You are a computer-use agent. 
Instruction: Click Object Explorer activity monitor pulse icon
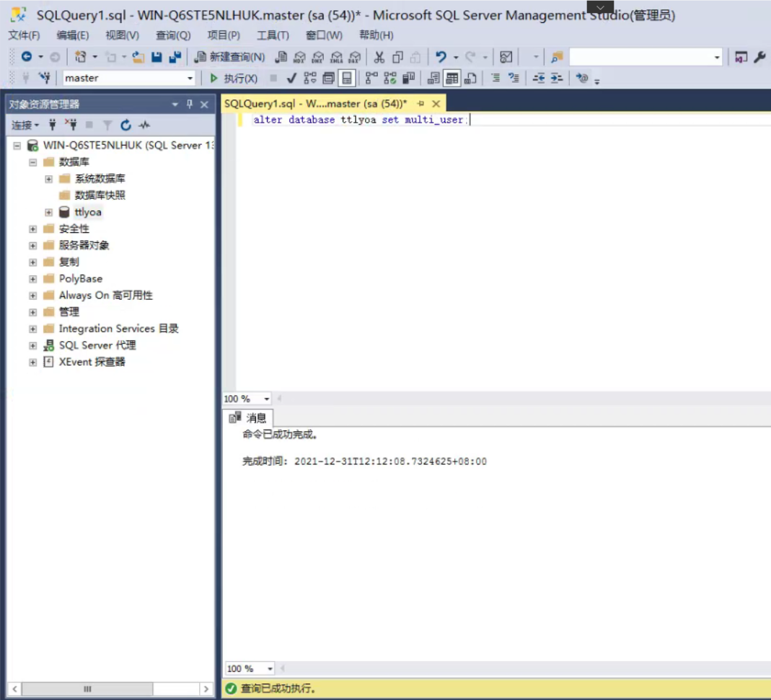(x=144, y=125)
